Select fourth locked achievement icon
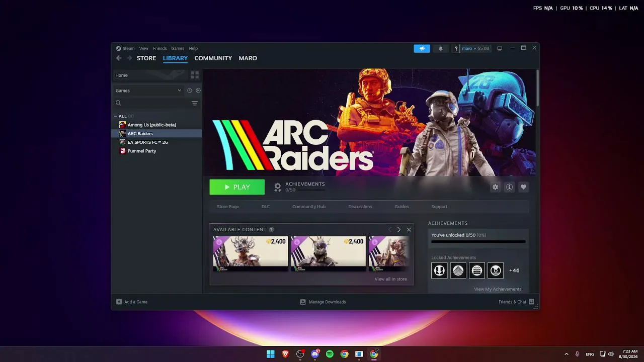 (496, 270)
